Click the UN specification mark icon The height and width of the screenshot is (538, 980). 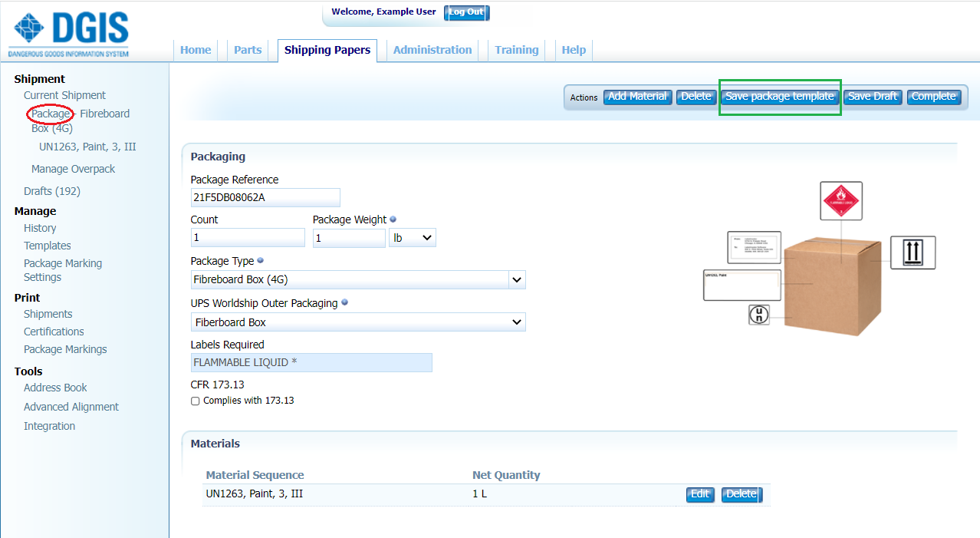pyautogui.click(x=758, y=315)
